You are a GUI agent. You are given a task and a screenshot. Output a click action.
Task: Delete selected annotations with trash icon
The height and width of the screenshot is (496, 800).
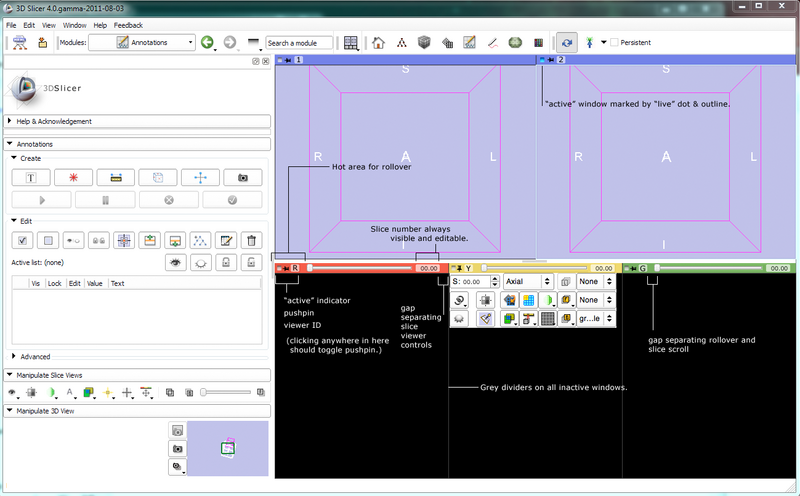[252, 240]
